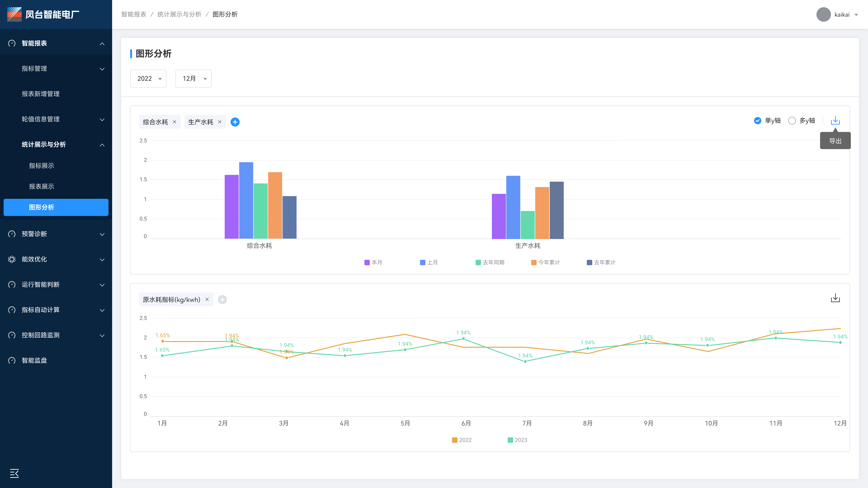Click the 智能报表 gauge icon in sidebar
Screen dimensions: 868x488
click(12, 43)
